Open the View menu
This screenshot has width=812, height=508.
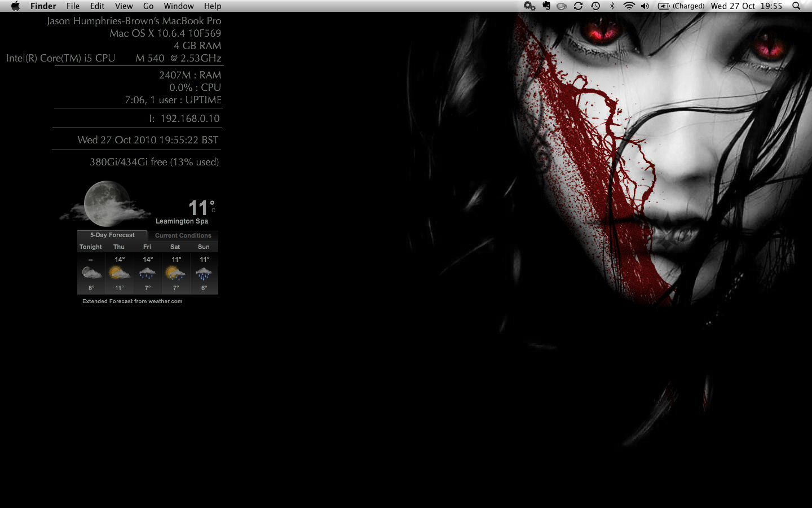pyautogui.click(x=123, y=6)
